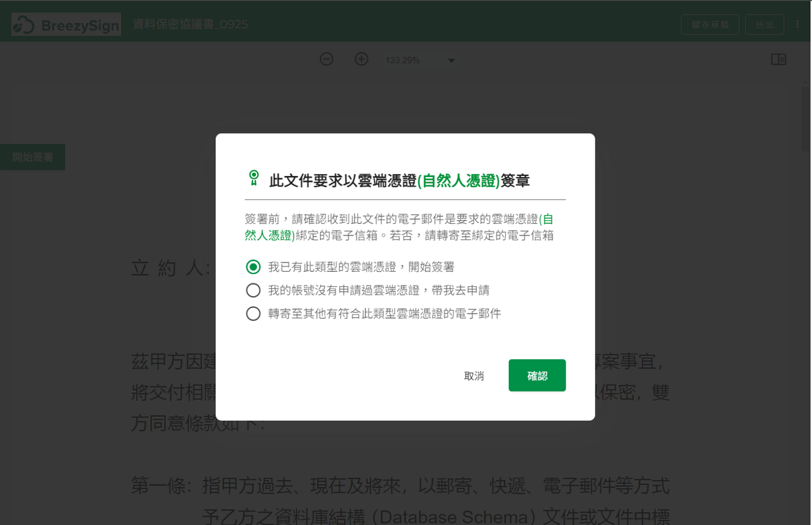
Task: Toggle the side panel layout icon
Action: pos(779,59)
